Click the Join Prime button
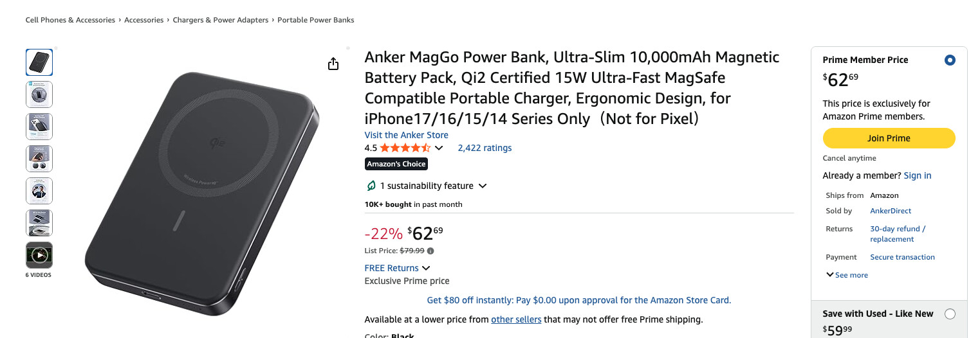The height and width of the screenshot is (338, 980). 889,138
